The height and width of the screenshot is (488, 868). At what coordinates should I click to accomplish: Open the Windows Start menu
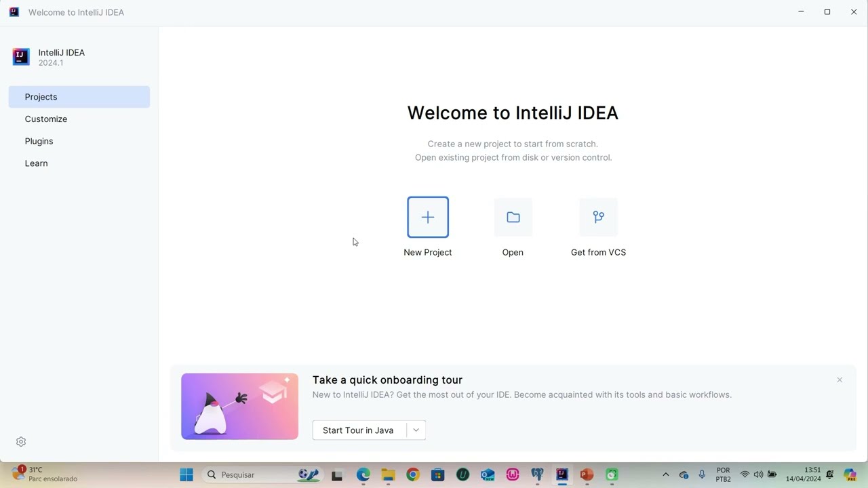(186, 474)
